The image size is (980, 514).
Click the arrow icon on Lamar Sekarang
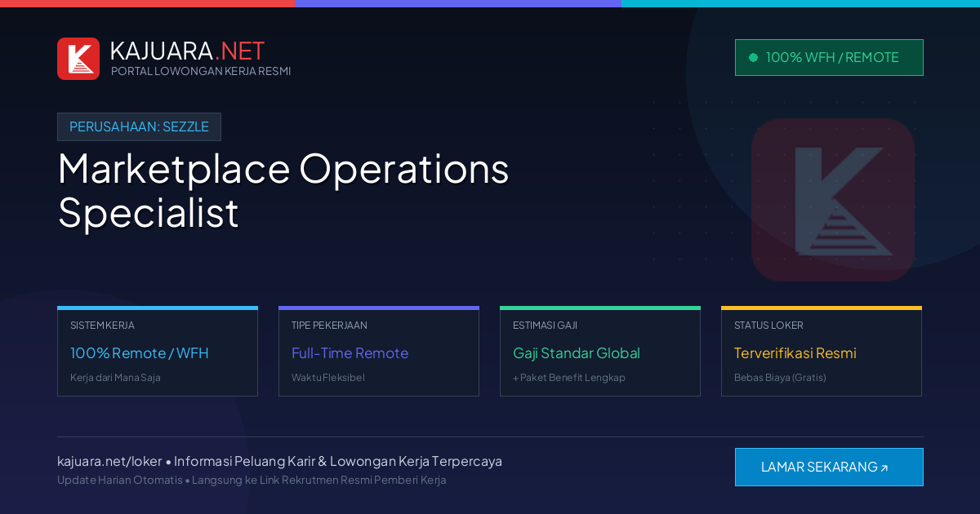884,467
